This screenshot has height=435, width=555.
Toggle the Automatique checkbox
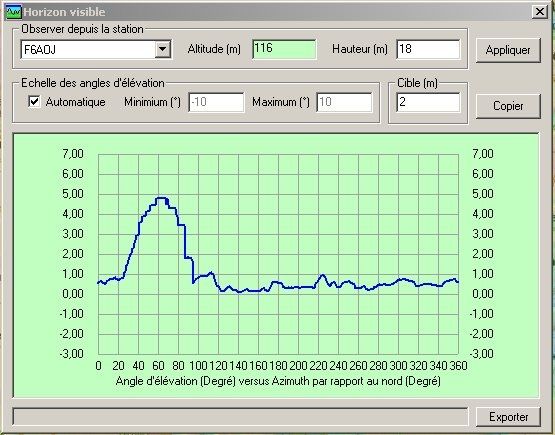tap(34, 102)
